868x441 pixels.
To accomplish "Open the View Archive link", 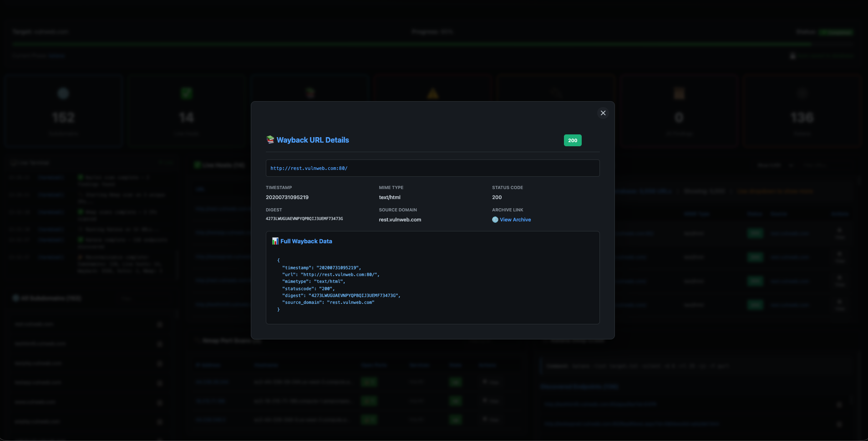I will (x=515, y=220).
